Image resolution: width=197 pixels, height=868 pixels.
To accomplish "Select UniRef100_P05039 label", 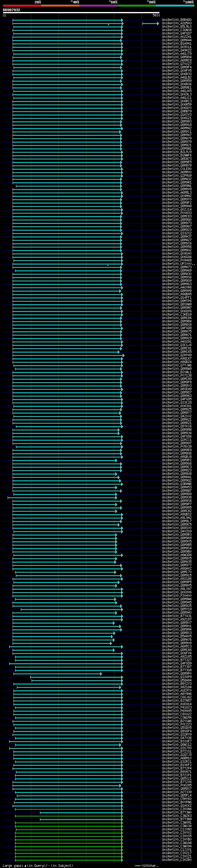I will (177, 446).
